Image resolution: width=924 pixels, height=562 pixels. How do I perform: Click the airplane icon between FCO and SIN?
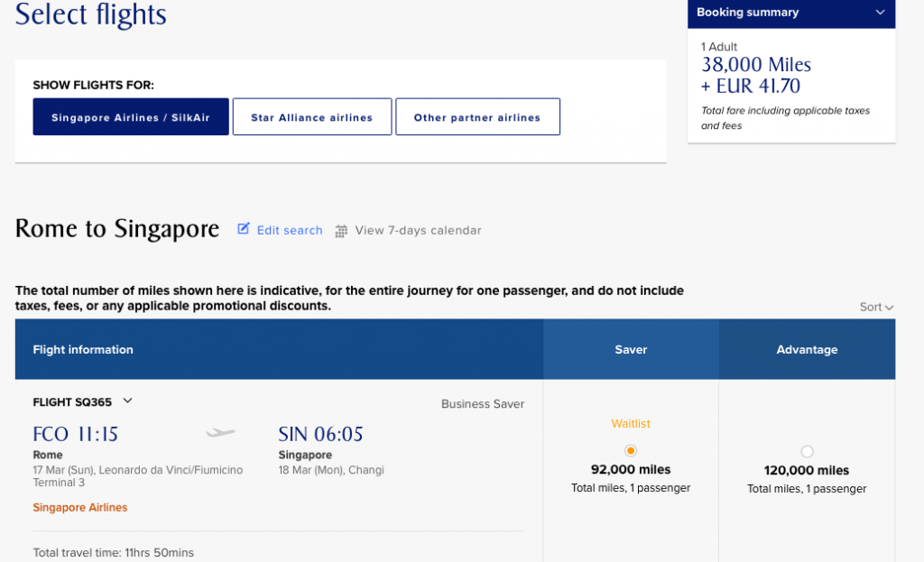220,434
